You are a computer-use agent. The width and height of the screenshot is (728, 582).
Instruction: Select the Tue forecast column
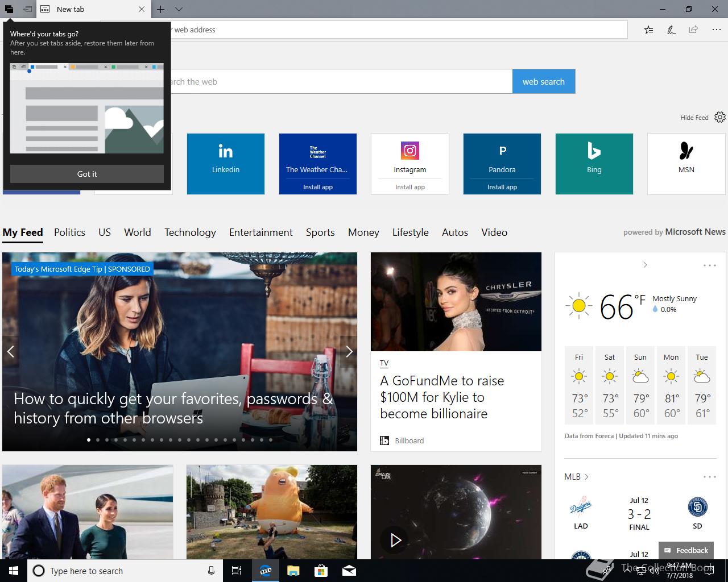click(x=702, y=385)
